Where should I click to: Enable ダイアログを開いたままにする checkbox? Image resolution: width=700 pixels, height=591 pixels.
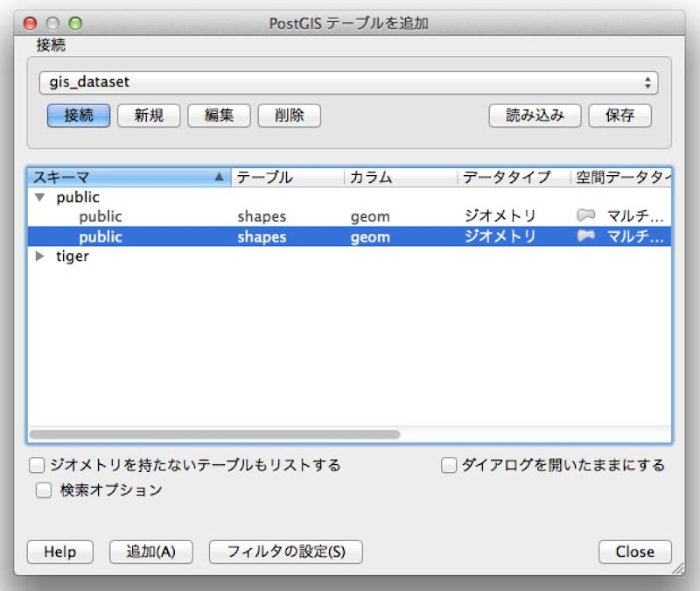click(449, 465)
